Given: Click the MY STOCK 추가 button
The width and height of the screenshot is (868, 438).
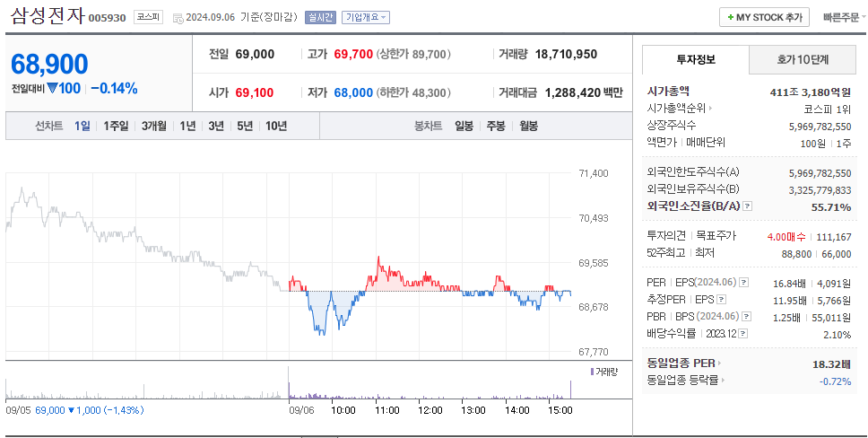Looking at the screenshot, I should (x=765, y=18).
